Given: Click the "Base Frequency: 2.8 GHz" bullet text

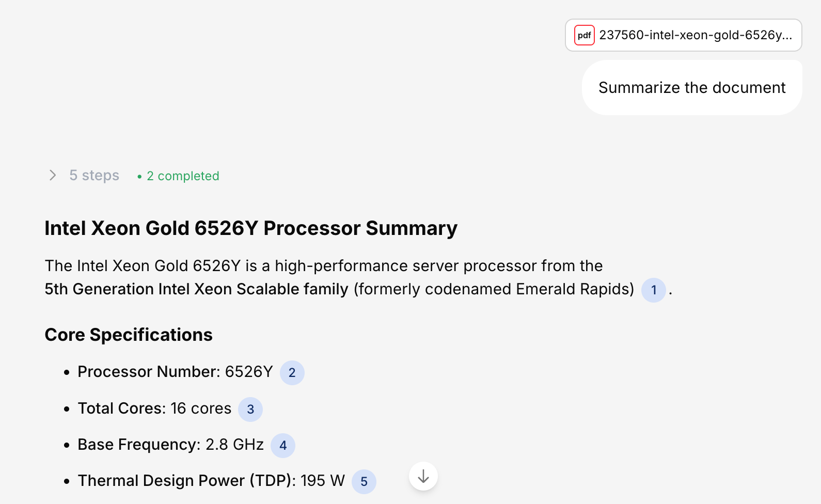Looking at the screenshot, I should pos(170,445).
